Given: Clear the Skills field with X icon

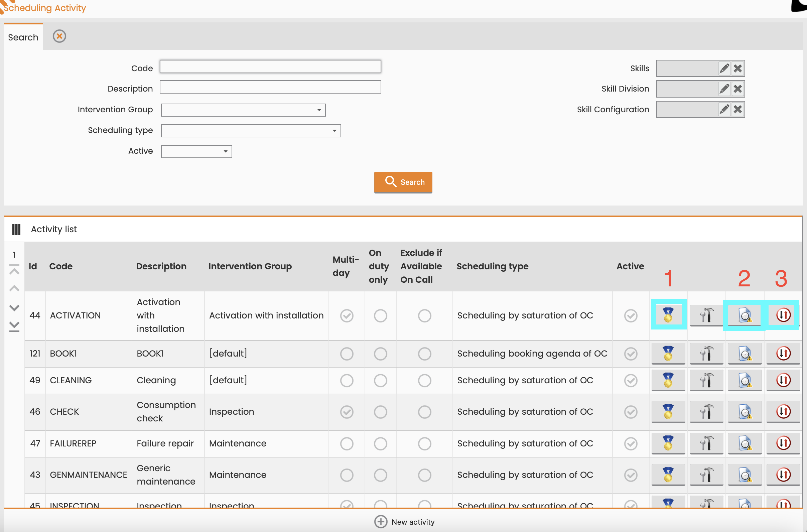Looking at the screenshot, I should 737,69.
